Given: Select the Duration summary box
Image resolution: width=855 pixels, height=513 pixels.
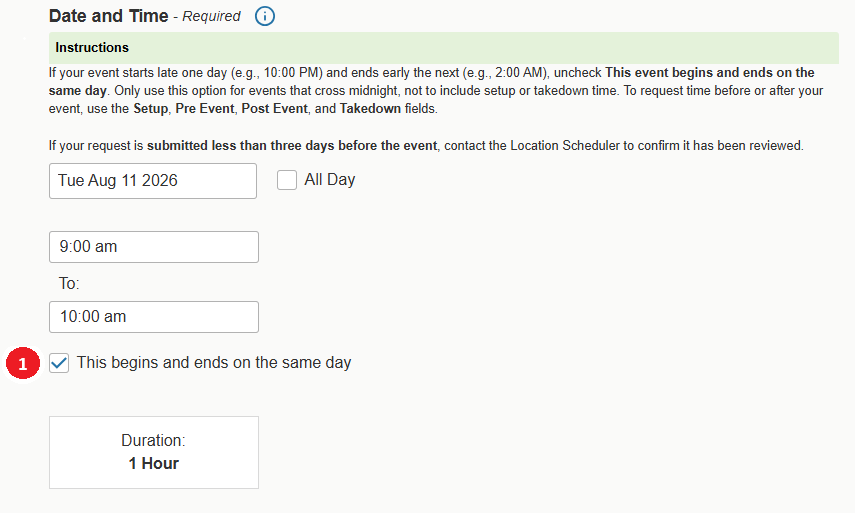Looking at the screenshot, I should (154, 452).
